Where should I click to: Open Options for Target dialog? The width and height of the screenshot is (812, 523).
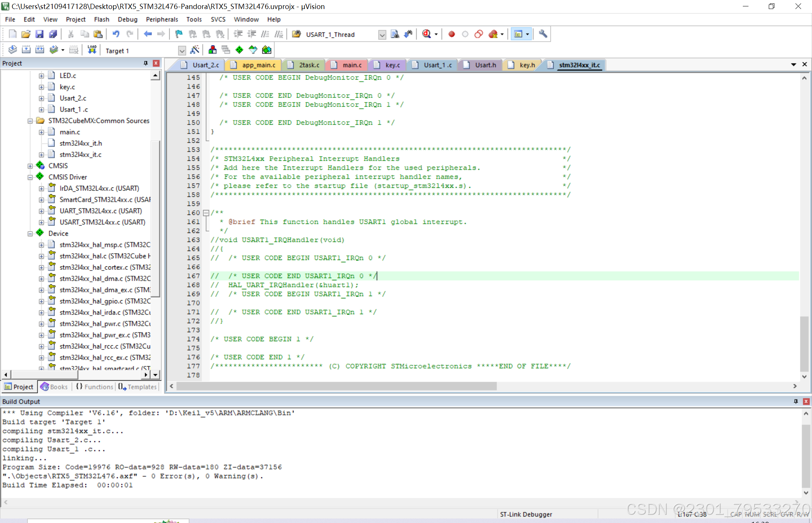(195, 49)
